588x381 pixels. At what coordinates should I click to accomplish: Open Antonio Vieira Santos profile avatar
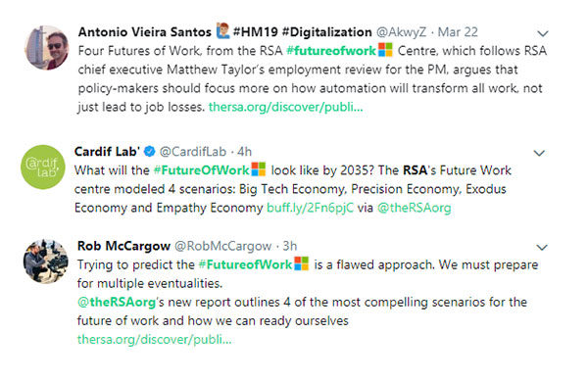46,48
